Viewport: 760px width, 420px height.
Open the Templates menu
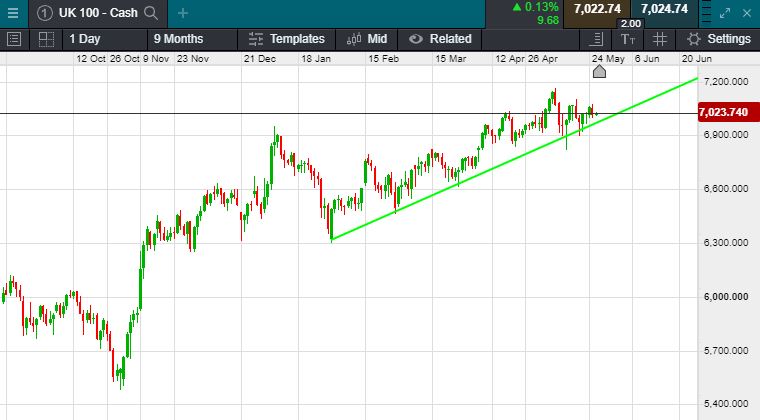click(x=286, y=39)
